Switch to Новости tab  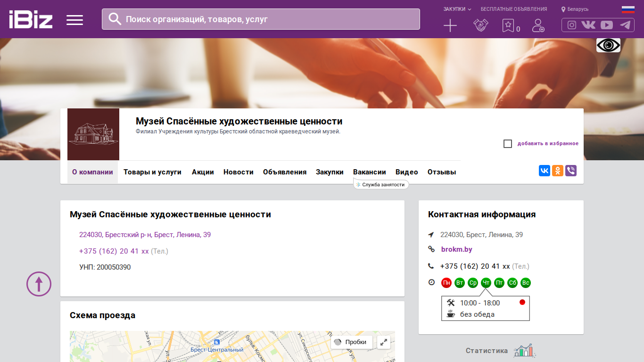[x=239, y=172]
